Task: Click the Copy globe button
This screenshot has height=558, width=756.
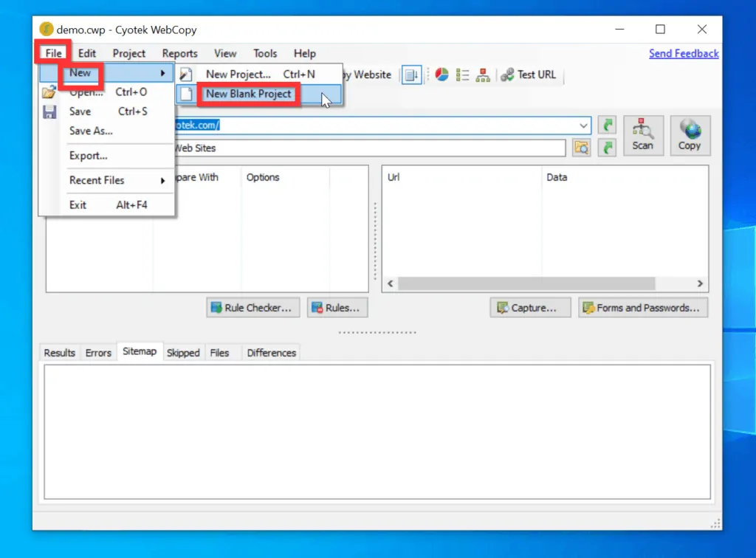Action: click(x=690, y=135)
